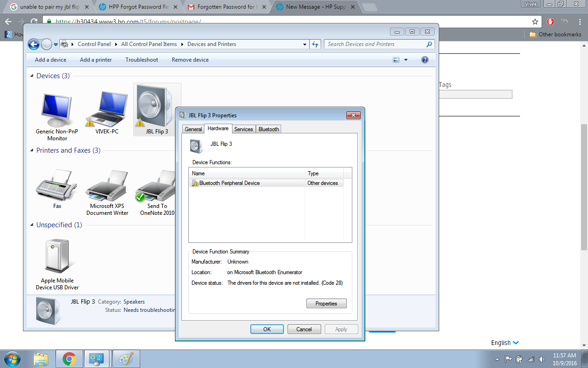Refresh the Devices and Printers address bar
This screenshot has height=368, width=588.
(x=315, y=44)
